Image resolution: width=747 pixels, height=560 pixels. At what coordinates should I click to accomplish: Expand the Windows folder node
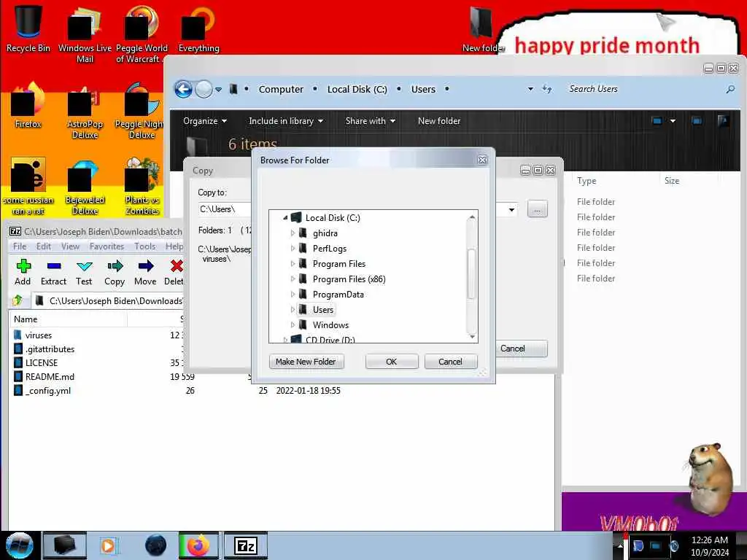pyautogui.click(x=293, y=324)
